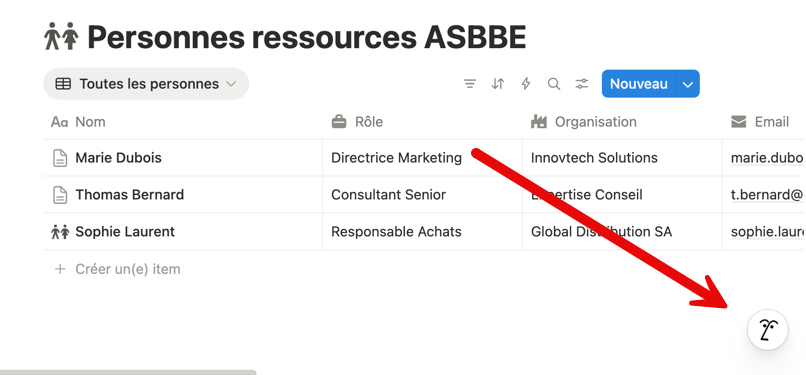Open the Marie Dubois entry

(118, 158)
